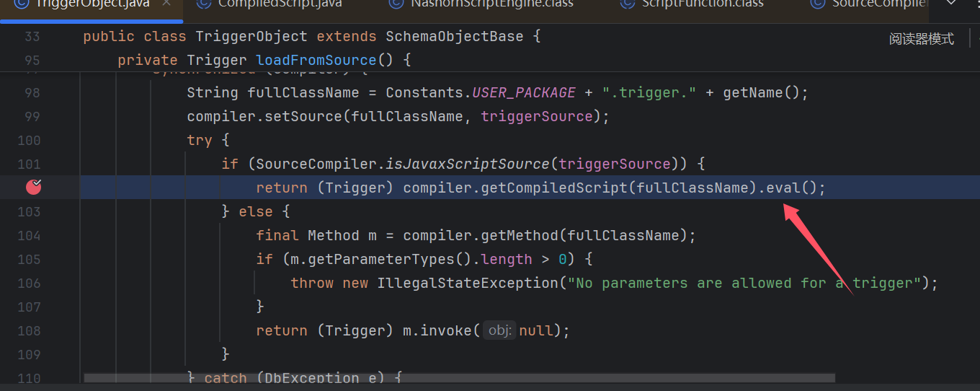The width and height of the screenshot is (980, 391).
Task: Click the IllegalStateException class name
Action: [468, 283]
